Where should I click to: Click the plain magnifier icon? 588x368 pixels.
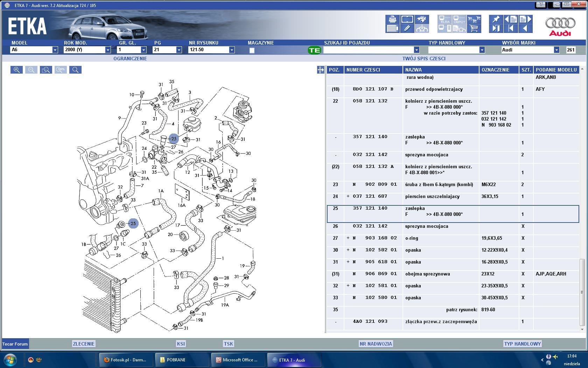[x=75, y=70]
